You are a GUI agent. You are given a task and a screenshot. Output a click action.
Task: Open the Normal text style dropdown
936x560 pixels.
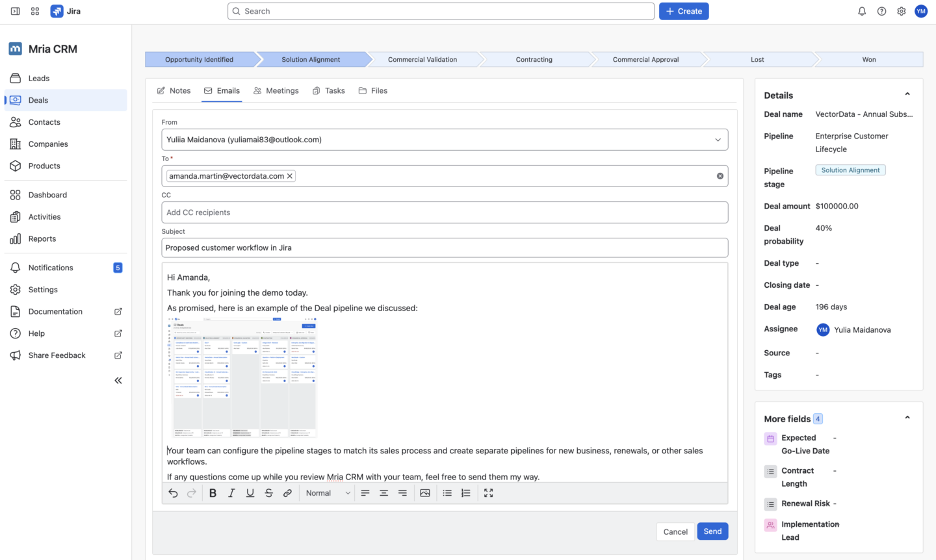pos(328,493)
